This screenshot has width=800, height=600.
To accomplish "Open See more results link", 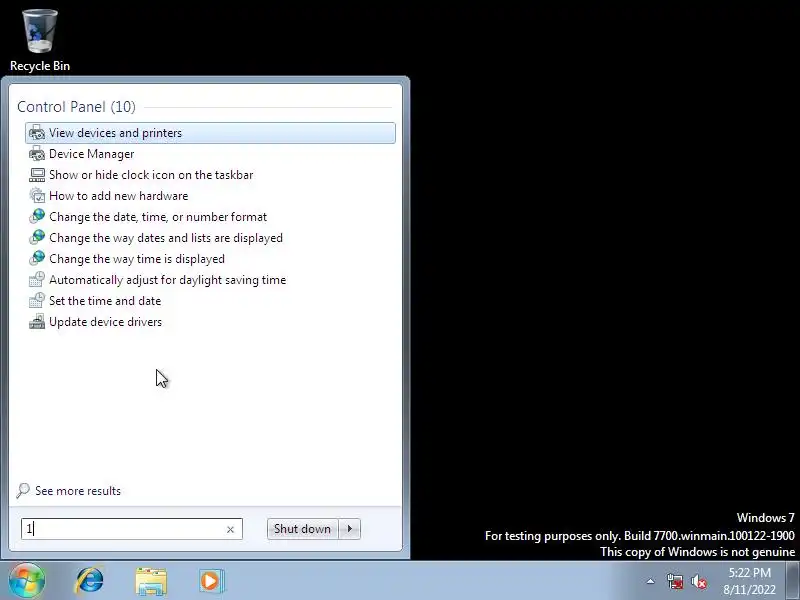I will [x=78, y=491].
